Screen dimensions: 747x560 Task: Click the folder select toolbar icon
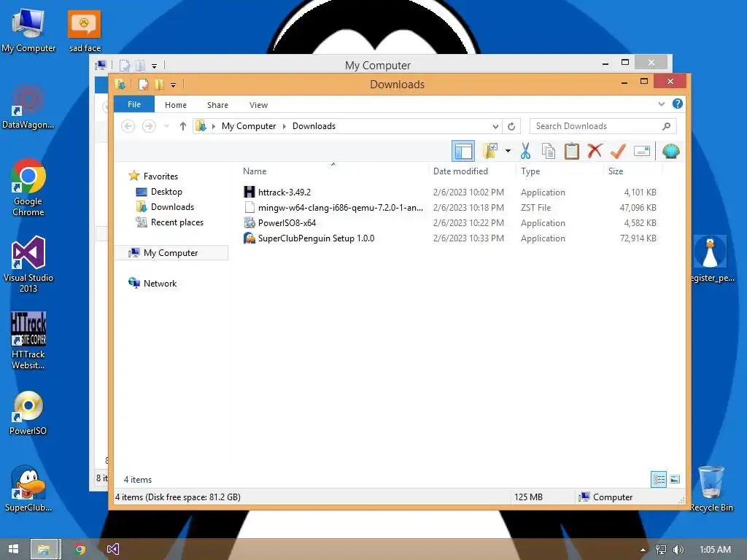[490, 152]
